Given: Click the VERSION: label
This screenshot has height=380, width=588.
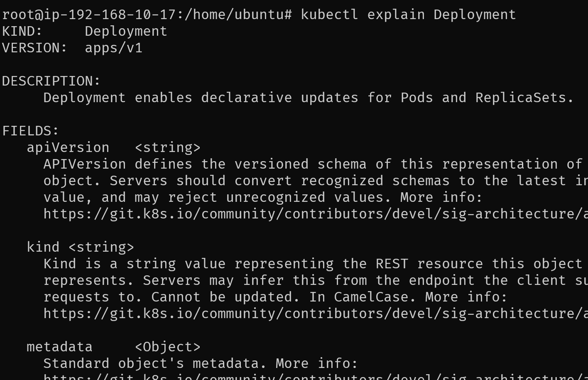Looking at the screenshot, I should (x=35, y=48).
